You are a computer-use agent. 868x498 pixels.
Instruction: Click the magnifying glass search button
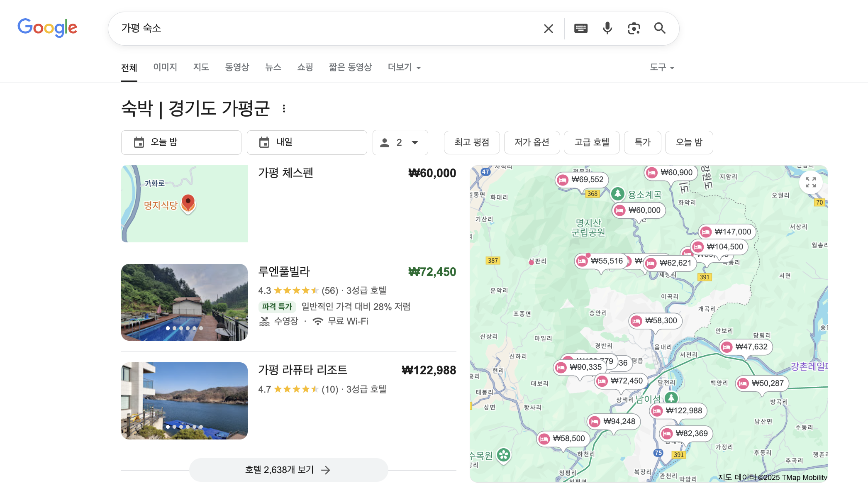tap(660, 28)
